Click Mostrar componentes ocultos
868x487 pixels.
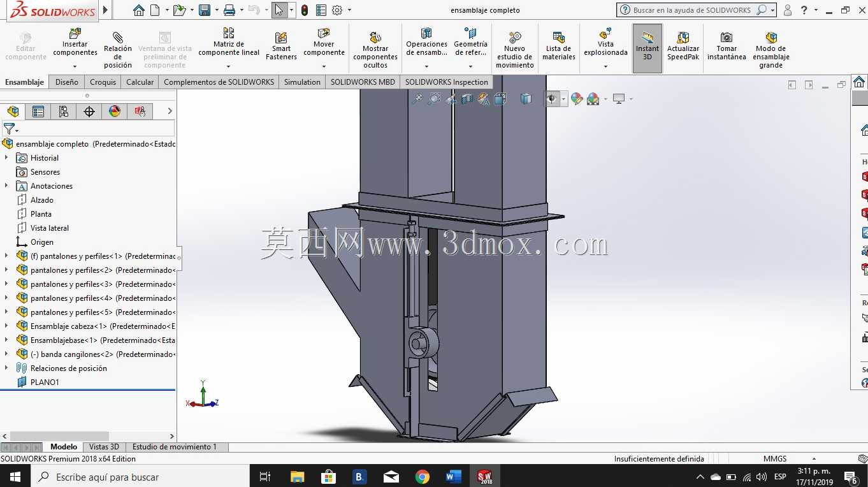375,50
